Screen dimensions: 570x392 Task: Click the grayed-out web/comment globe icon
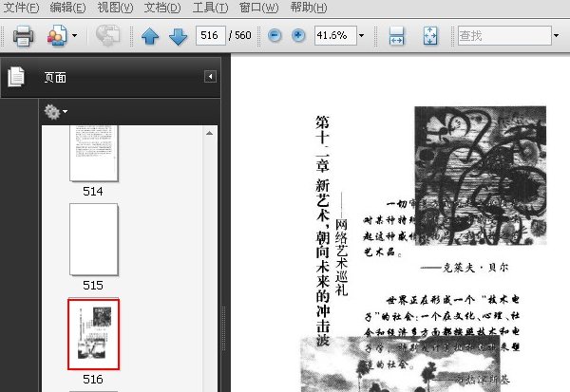(x=107, y=35)
